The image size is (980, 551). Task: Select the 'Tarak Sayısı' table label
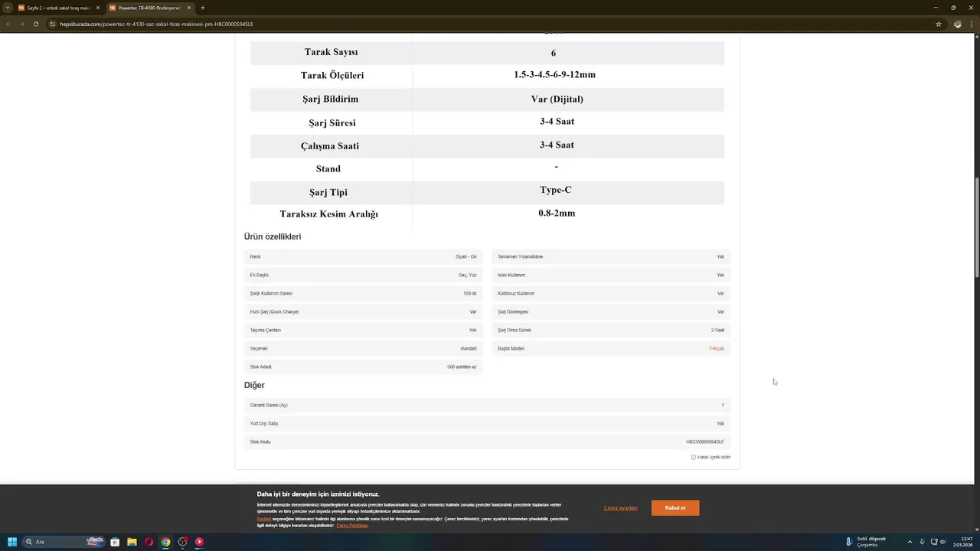point(331,52)
